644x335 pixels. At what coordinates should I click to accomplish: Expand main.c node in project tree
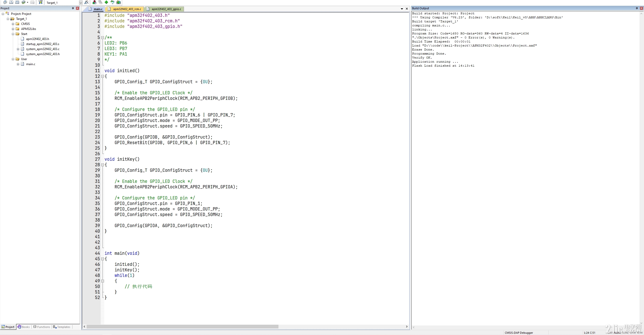[x=18, y=64]
